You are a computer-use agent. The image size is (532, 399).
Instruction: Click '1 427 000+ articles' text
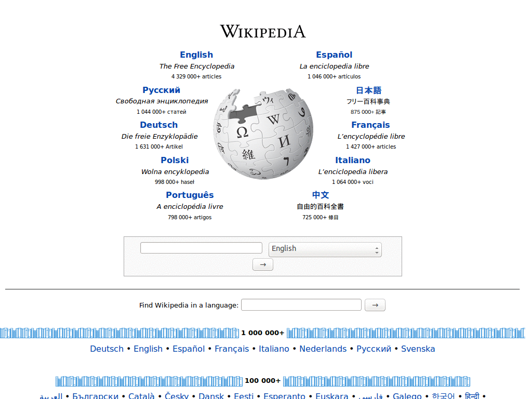click(x=371, y=147)
